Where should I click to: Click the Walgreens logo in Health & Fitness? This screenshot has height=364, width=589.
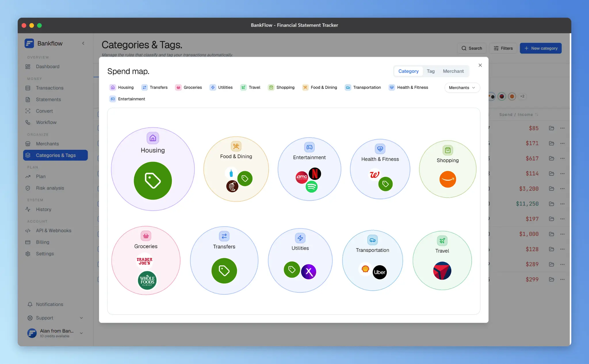coord(374,175)
